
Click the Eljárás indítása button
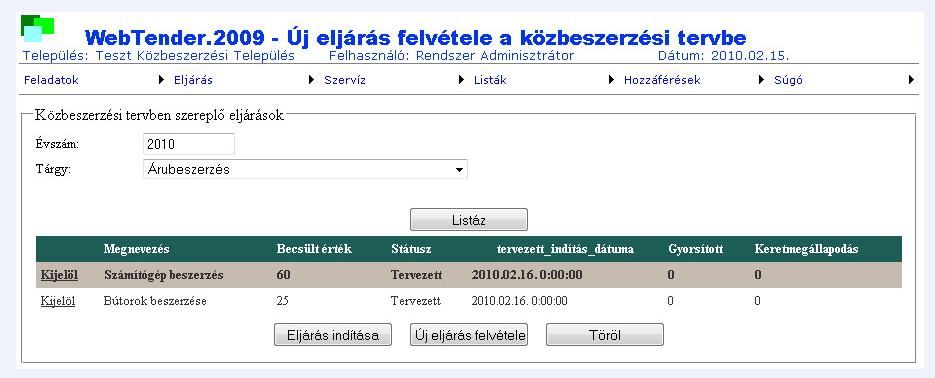[x=333, y=334]
